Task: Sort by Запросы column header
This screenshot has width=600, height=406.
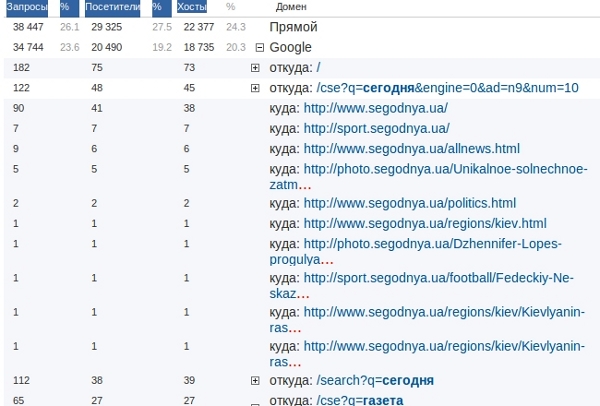Action: click(x=27, y=7)
